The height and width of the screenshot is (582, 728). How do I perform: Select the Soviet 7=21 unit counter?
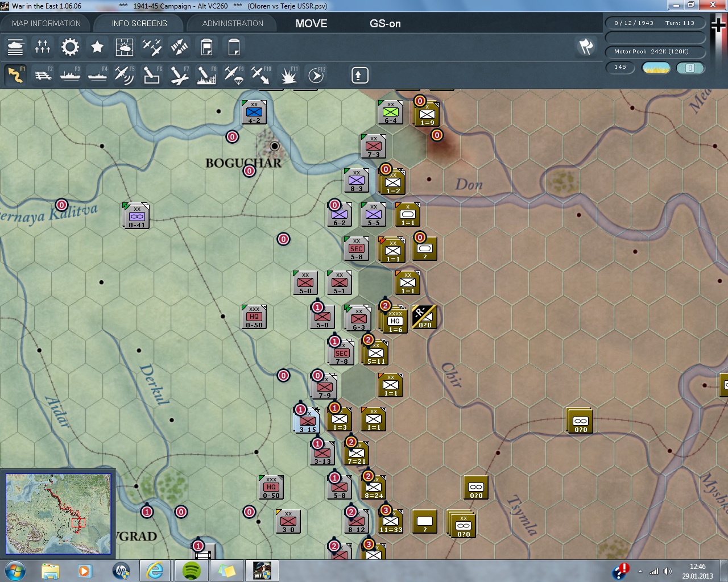356,453
